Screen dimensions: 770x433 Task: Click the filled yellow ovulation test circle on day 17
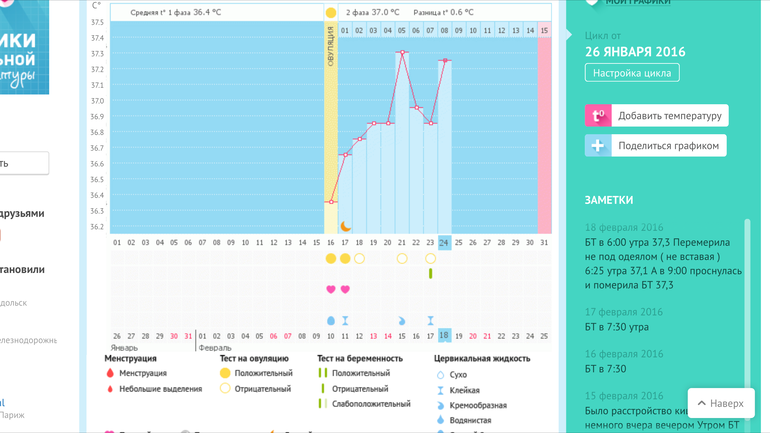pos(346,259)
